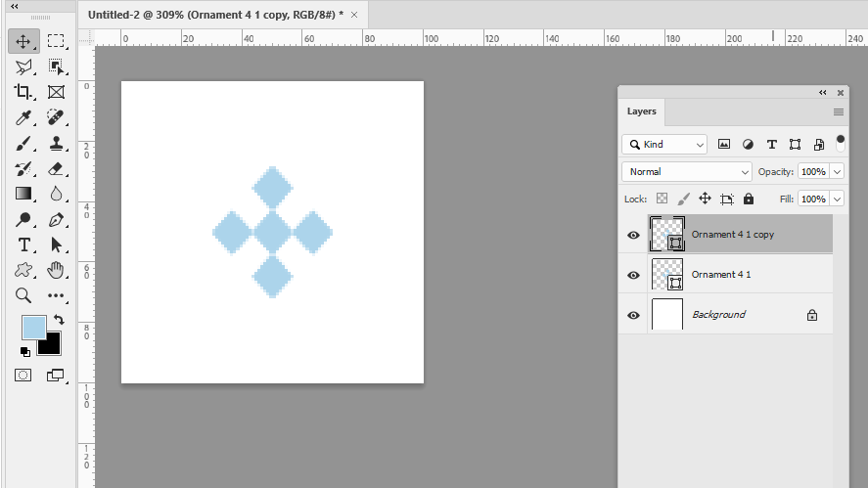The height and width of the screenshot is (488, 868).
Task: Select the Polygonal Lasso tool
Action: tap(23, 67)
